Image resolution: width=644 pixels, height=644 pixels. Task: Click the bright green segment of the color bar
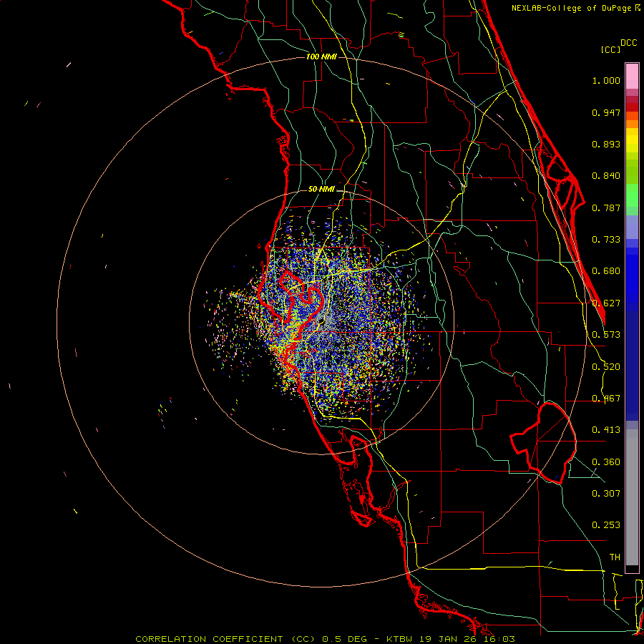(x=632, y=195)
